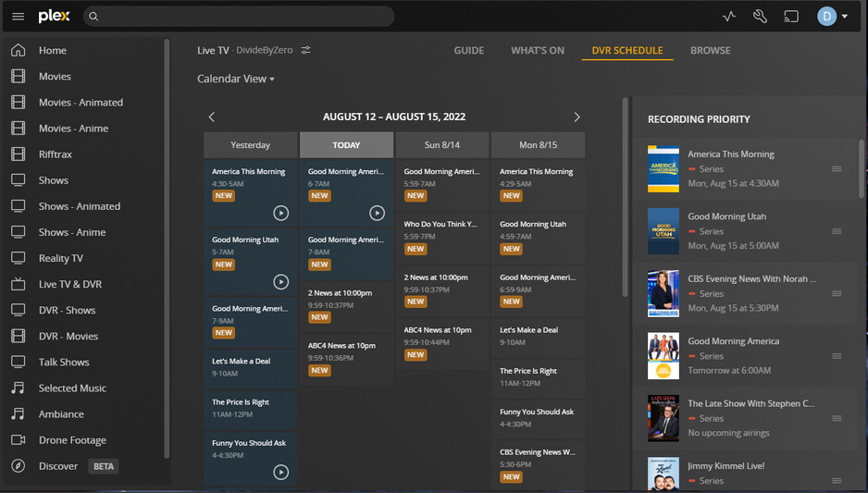Grab America This Morning priority reorder handle
Screen dimensions: 868x493
[837, 168]
